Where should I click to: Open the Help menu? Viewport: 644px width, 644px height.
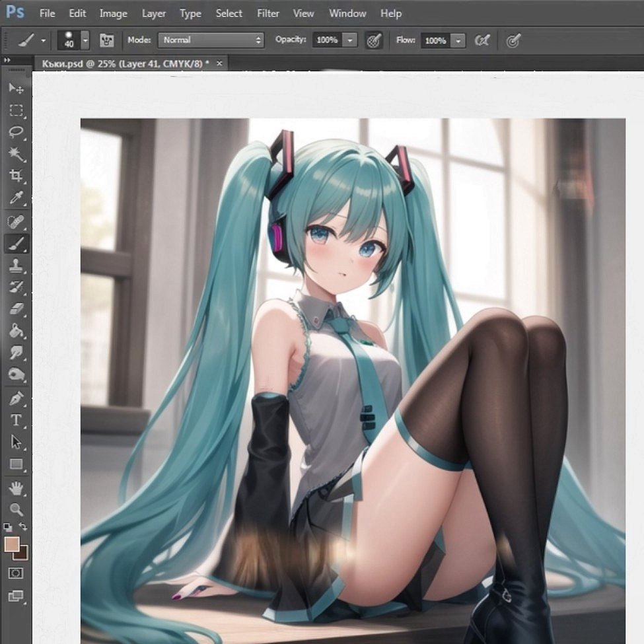[x=390, y=13]
